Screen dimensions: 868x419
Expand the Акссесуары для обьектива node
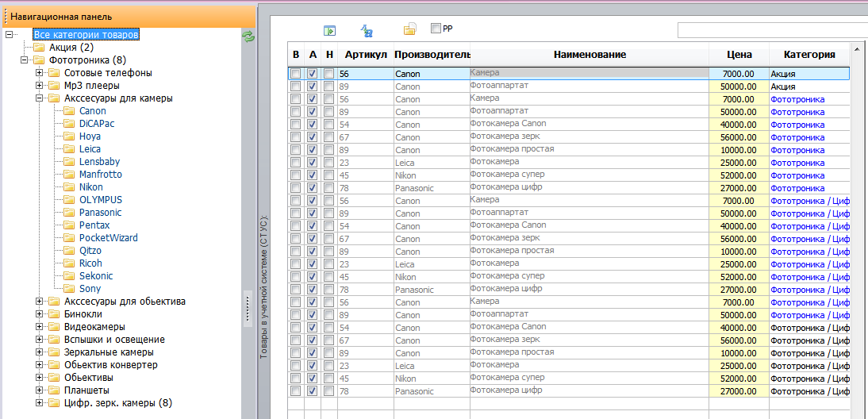pyautogui.click(x=39, y=301)
